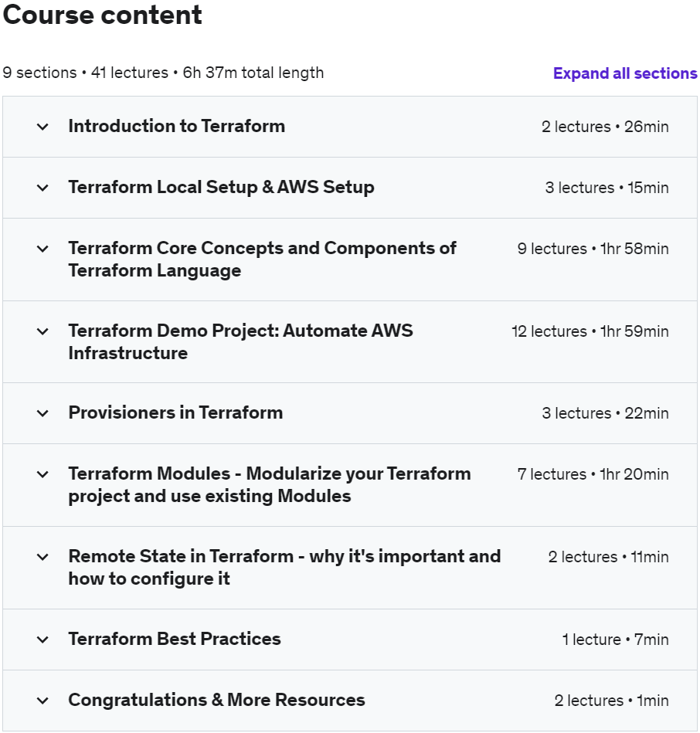
Task: Select Terraform Best Practices section title
Action: [x=175, y=639]
